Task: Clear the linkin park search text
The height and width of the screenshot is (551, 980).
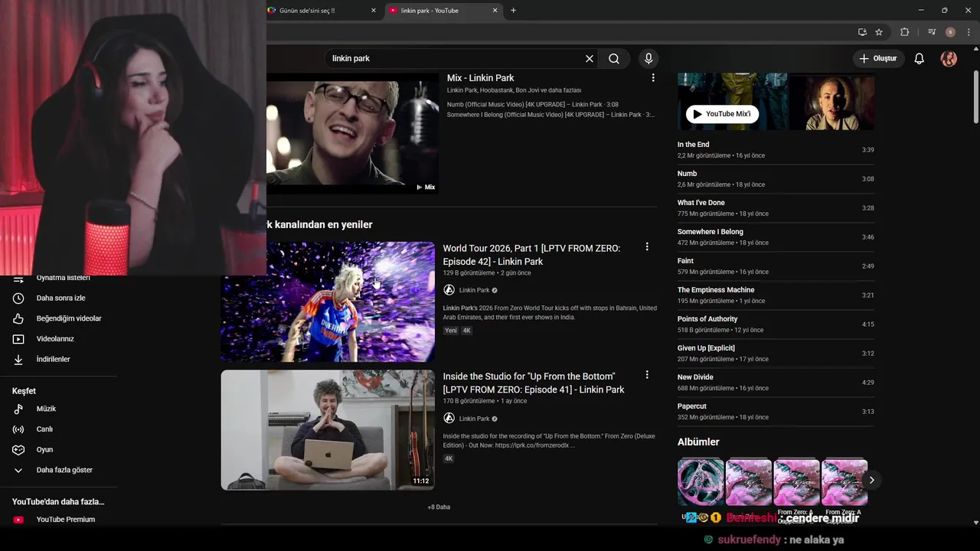Action: point(590,58)
